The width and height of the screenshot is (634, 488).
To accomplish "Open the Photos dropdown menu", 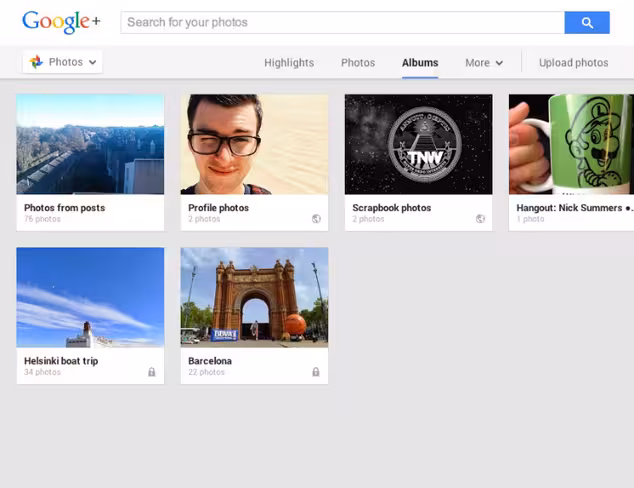I will [63, 62].
